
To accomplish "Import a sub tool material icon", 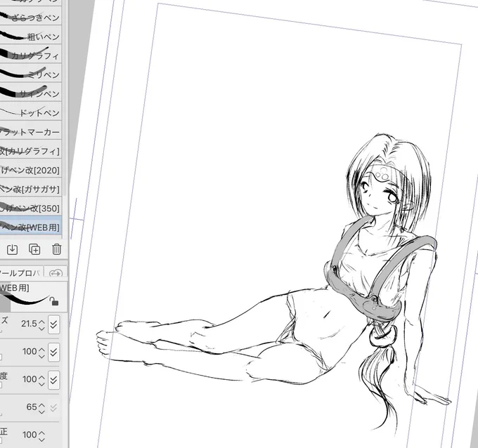I will 12,249.
